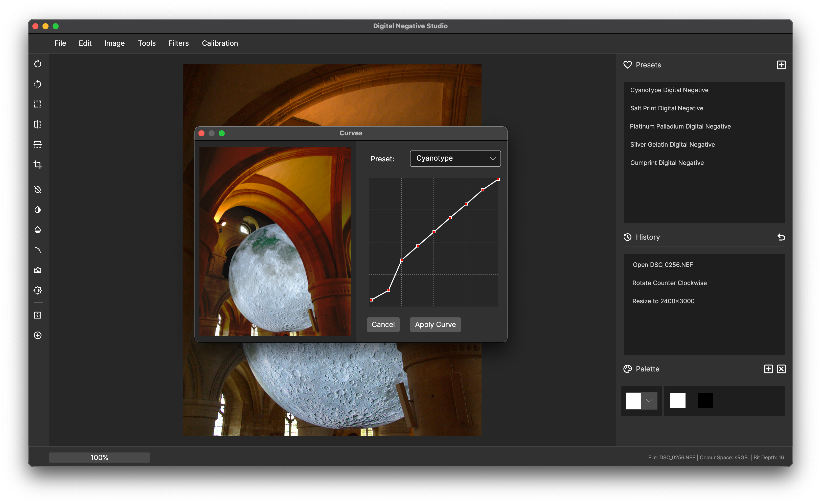
Task: Click the brightness adjustment icon
Action: point(38,290)
